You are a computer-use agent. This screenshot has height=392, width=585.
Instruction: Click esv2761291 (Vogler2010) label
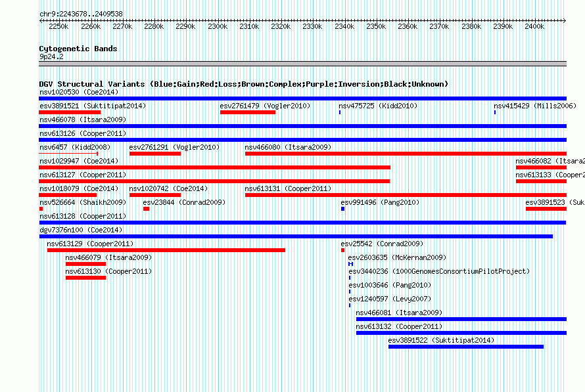click(x=174, y=147)
